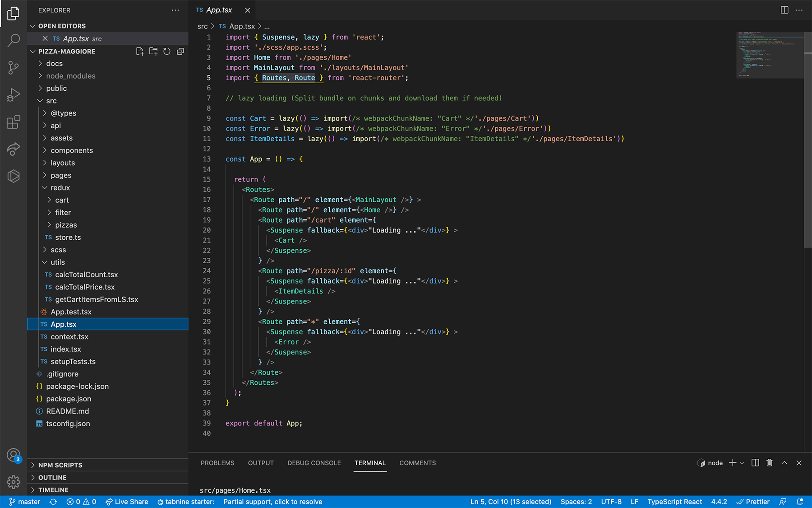Viewport: 812px width, 508px height.
Task: Open the Source Control view
Action: click(14, 68)
